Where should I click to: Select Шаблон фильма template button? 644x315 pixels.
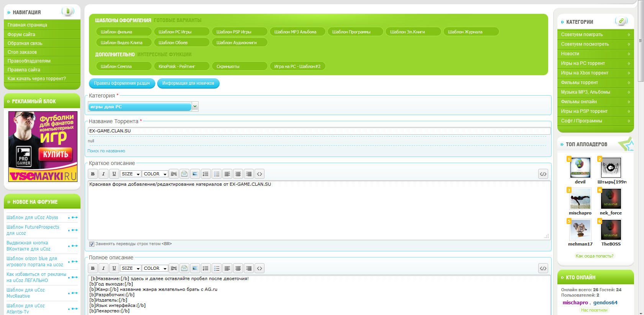pyautogui.click(x=124, y=32)
